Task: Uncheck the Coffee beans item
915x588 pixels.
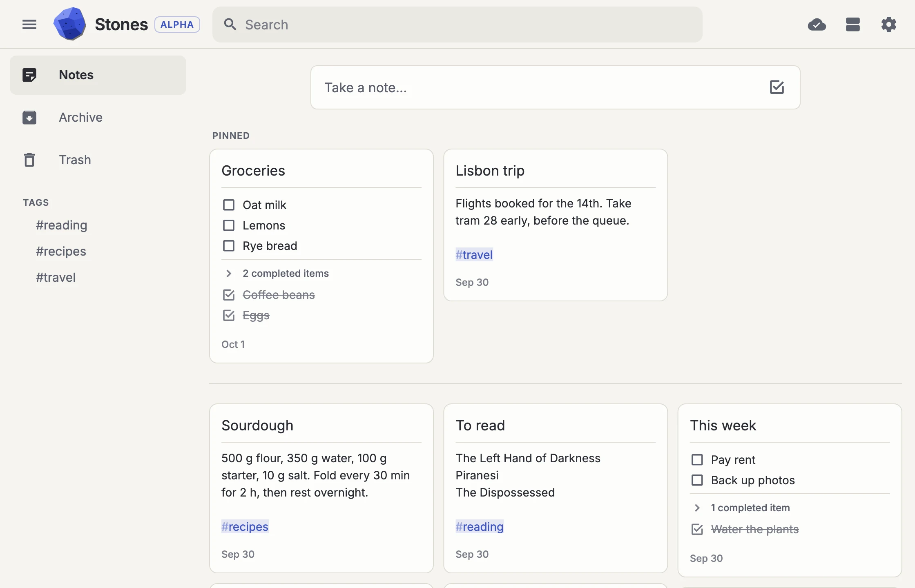Action: point(229,295)
